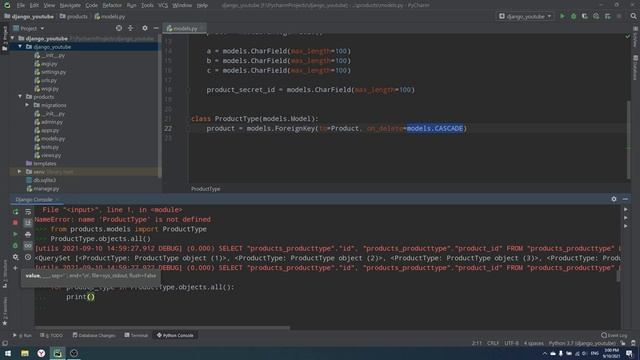Click CRLF line separator in status bar

click(x=493, y=343)
